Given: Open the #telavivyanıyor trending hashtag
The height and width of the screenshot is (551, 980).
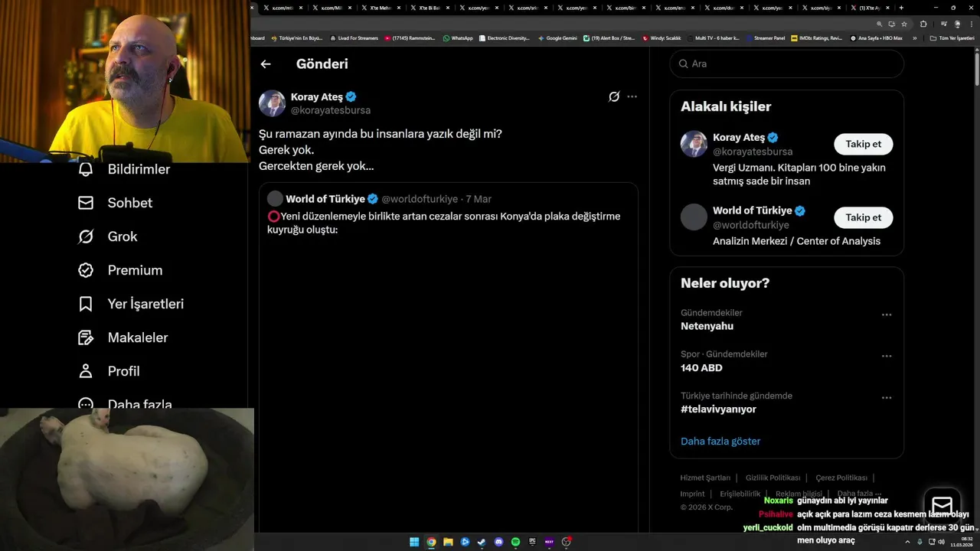Looking at the screenshot, I should tap(718, 409).
